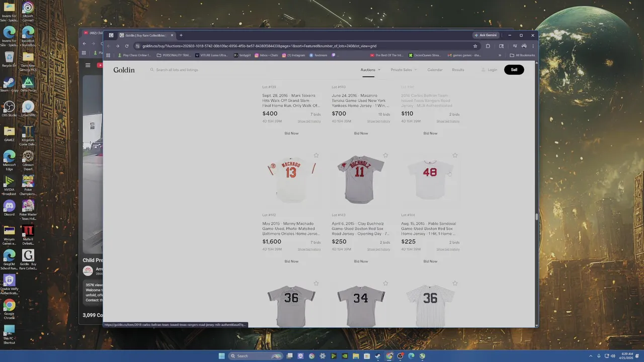
Task: Click the page vertical scrollbar thumb
Action: click(536, 217)
